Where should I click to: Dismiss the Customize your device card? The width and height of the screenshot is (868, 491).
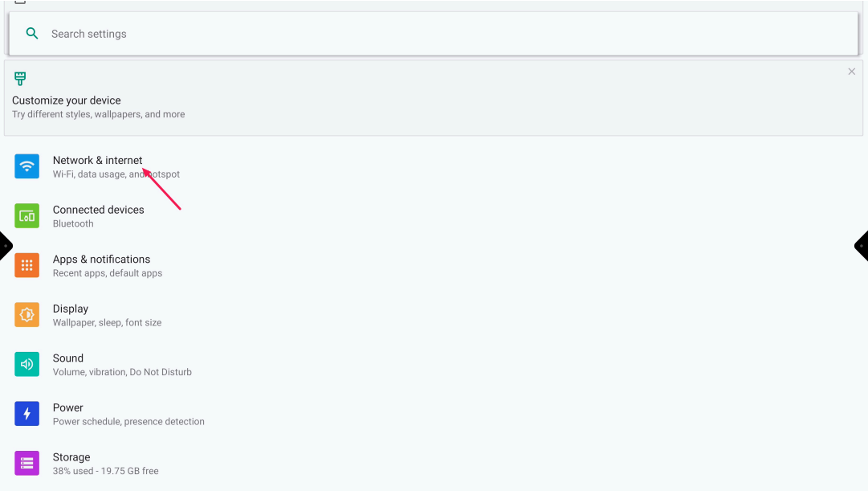click(852, 72)
